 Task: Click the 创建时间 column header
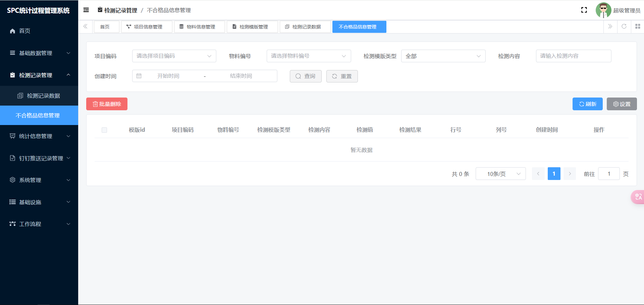pyautogui.click(x=547, y=130)
